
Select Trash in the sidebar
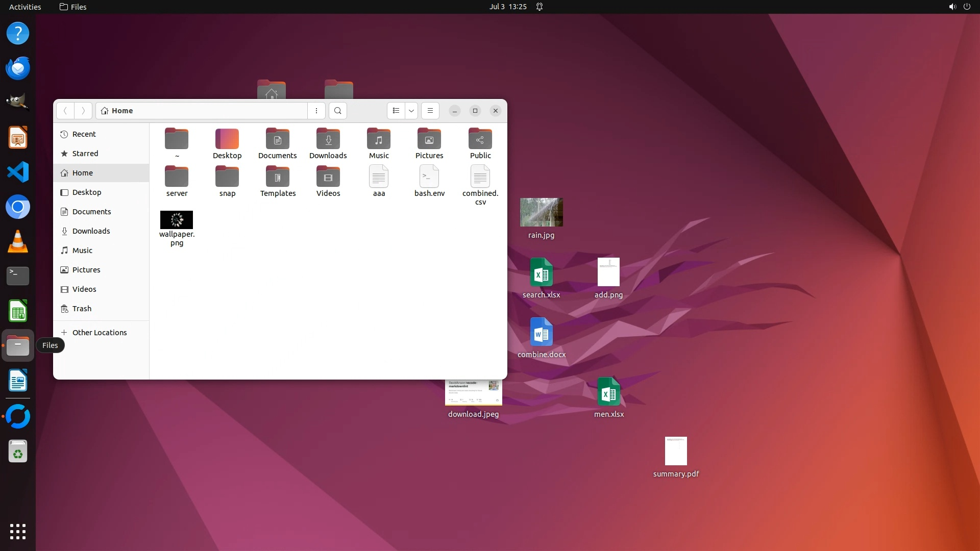pyautogui.click(x=82, y=309)
